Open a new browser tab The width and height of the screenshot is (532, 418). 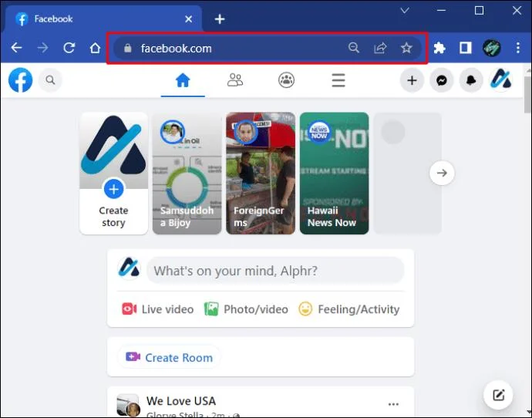pyautogui.click(x=220, y=19)
